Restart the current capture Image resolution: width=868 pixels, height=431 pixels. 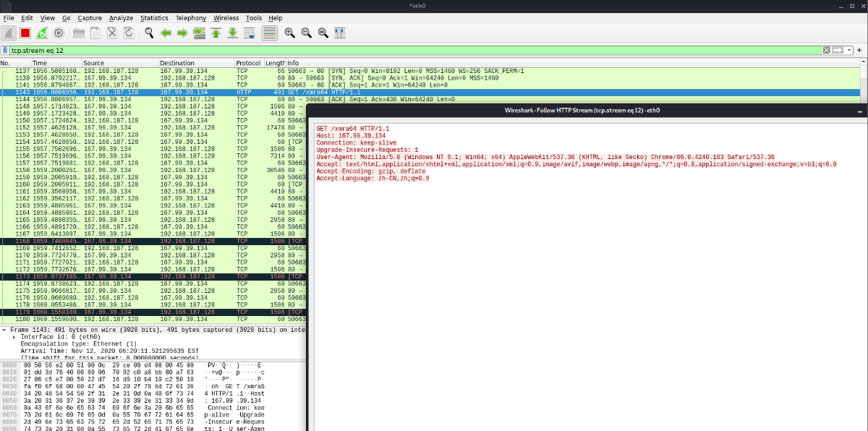point(42,33)
